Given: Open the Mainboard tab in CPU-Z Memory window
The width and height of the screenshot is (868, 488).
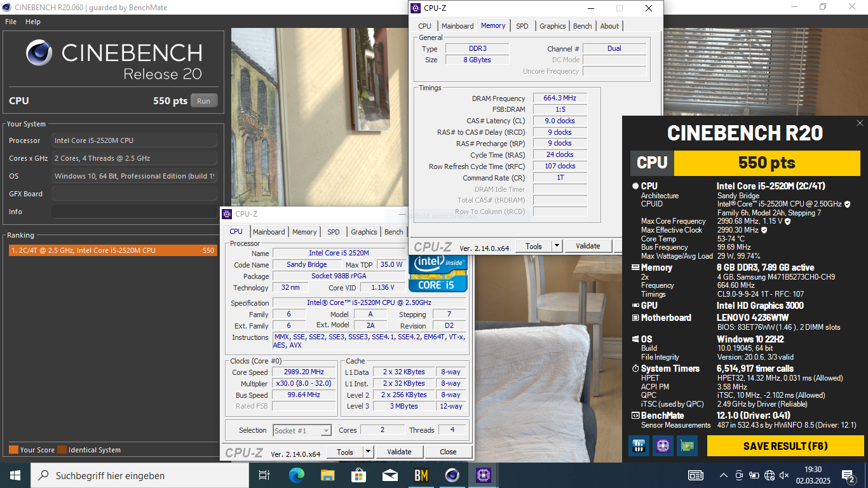Looking at the screenshot, I should click(458, 26).
